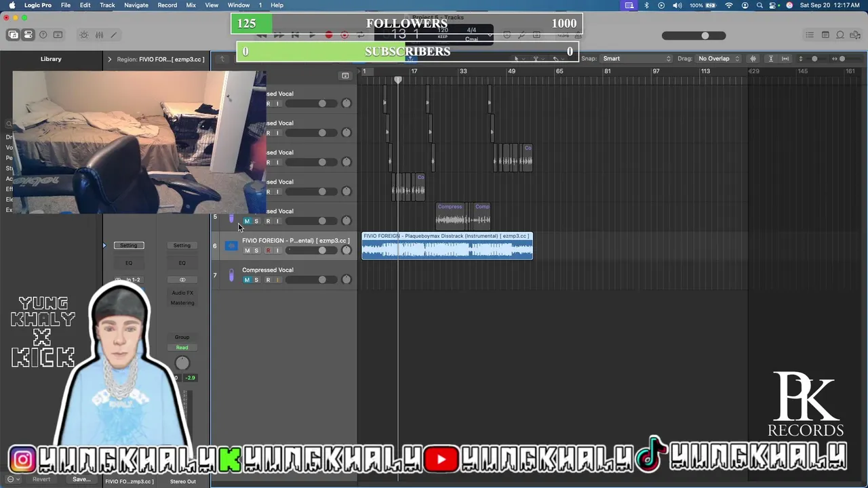Adjust the master volume slider in control bar

694,35
